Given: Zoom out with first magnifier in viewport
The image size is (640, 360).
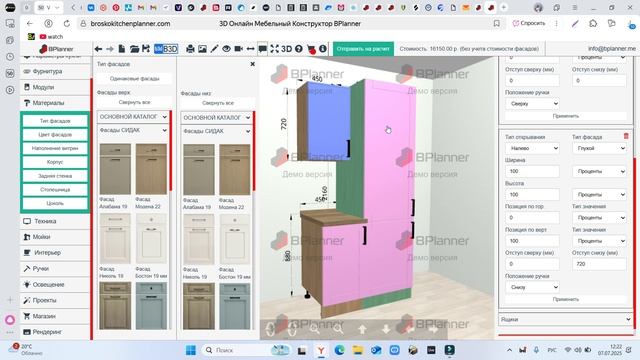Looking at the screenshot, I should pyautogui.click(x=314, y=329).
